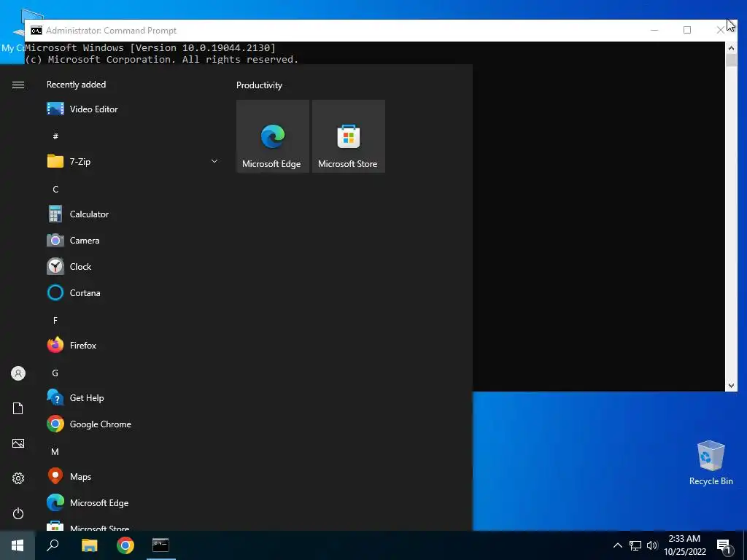This screenshot has height=560, width=747.
Task: Open File Explorer from the taskbar
Action: (89, 545)
